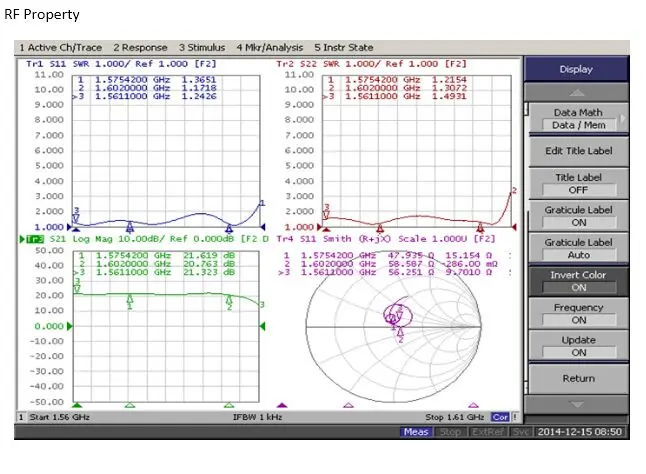
Task: Click the channel 1 indicator in the status bar
Action: 21,417
